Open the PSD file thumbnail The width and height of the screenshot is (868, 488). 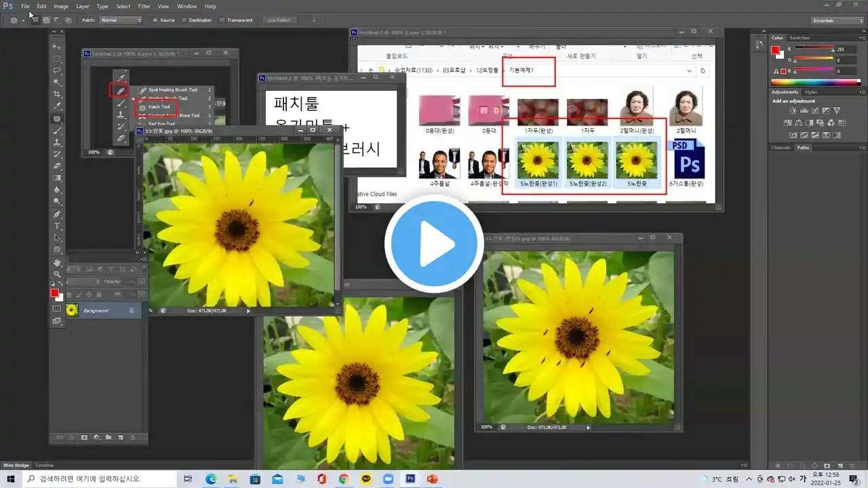click(686, 159)
